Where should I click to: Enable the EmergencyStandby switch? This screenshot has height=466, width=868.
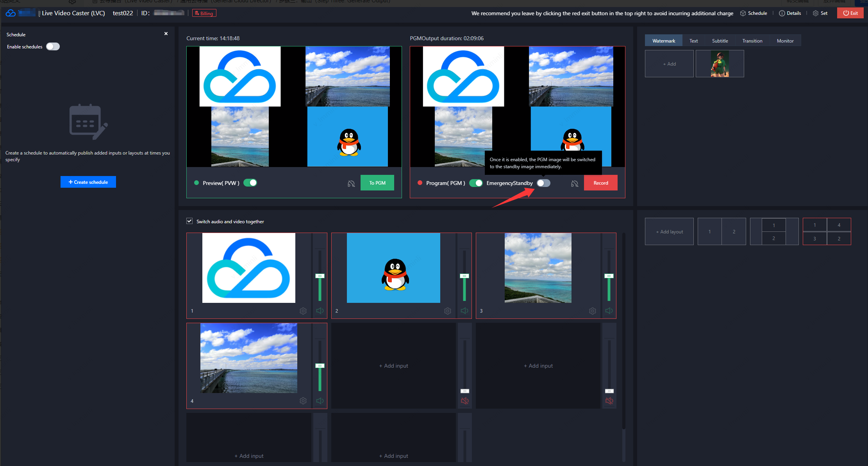click(x=543, y=183)
